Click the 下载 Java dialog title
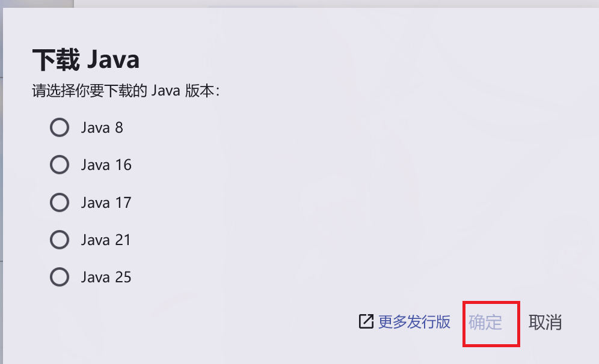Image resolution: width=599 pixels, height=364 pixels. pyautogui.click(x=85, y=60)
